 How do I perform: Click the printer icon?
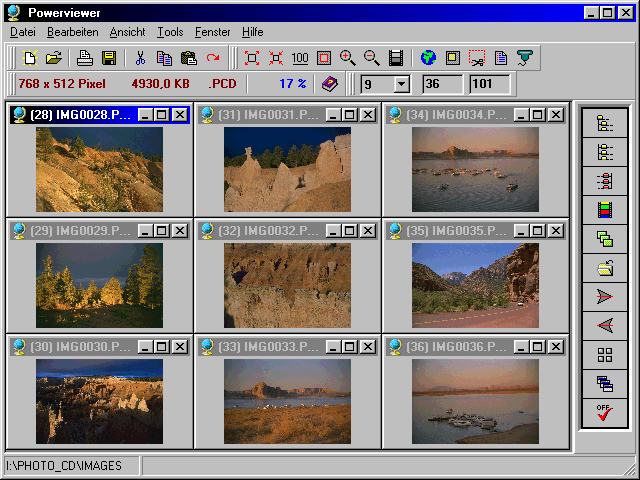point(86,59)
